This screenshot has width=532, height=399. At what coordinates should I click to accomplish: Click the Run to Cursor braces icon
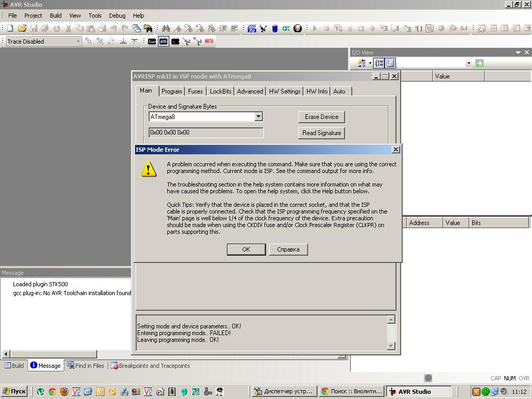pos(419,29)
